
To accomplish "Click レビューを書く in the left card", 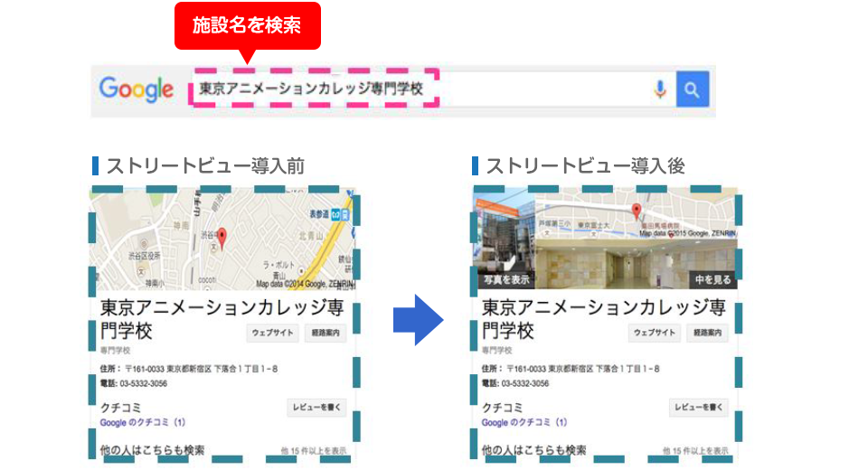I will (316, 408).
